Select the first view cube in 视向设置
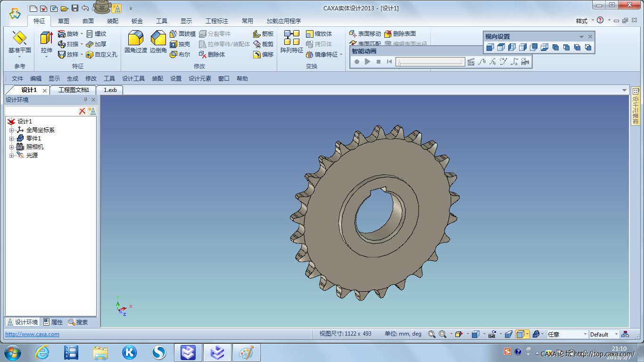The width and height of the screenshot is (644, 362). 490,47
